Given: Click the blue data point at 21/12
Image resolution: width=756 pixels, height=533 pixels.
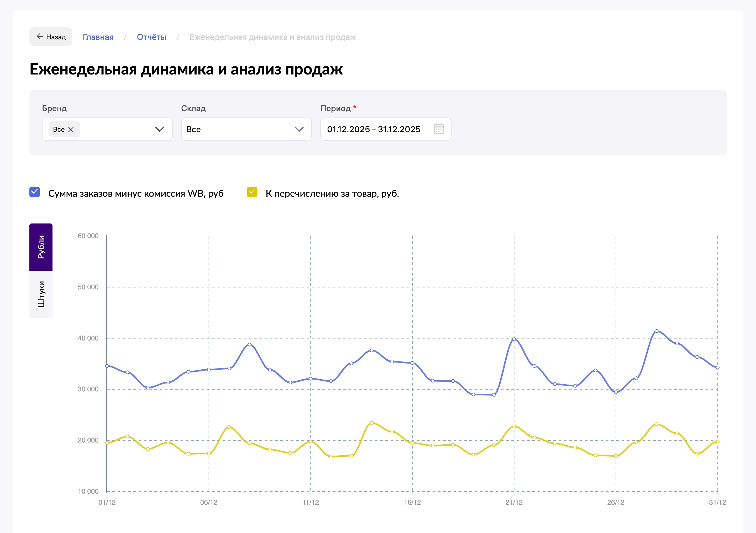Looking at the screenshot, I should (x=514, y=339).
